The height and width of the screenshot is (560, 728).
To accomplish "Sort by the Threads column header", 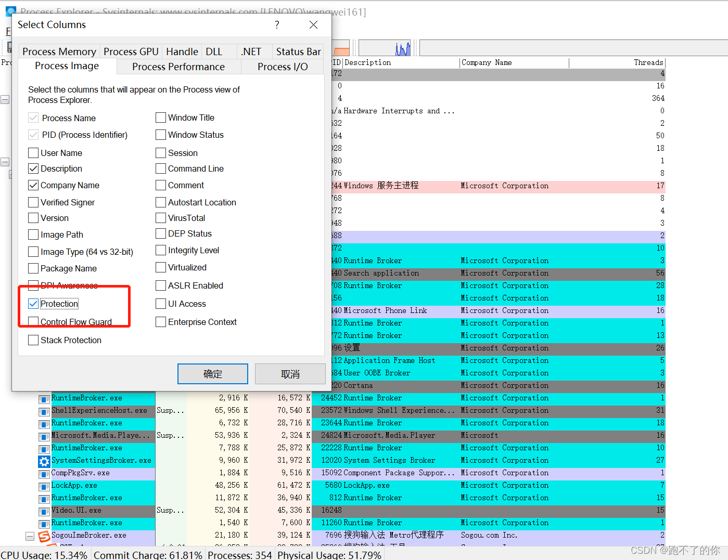I will 617,62.
